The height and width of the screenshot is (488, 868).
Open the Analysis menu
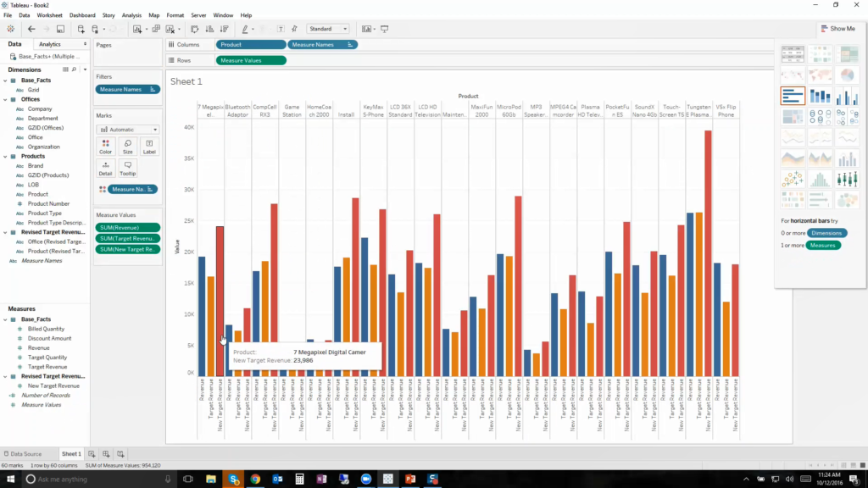[x=131, y=15]
